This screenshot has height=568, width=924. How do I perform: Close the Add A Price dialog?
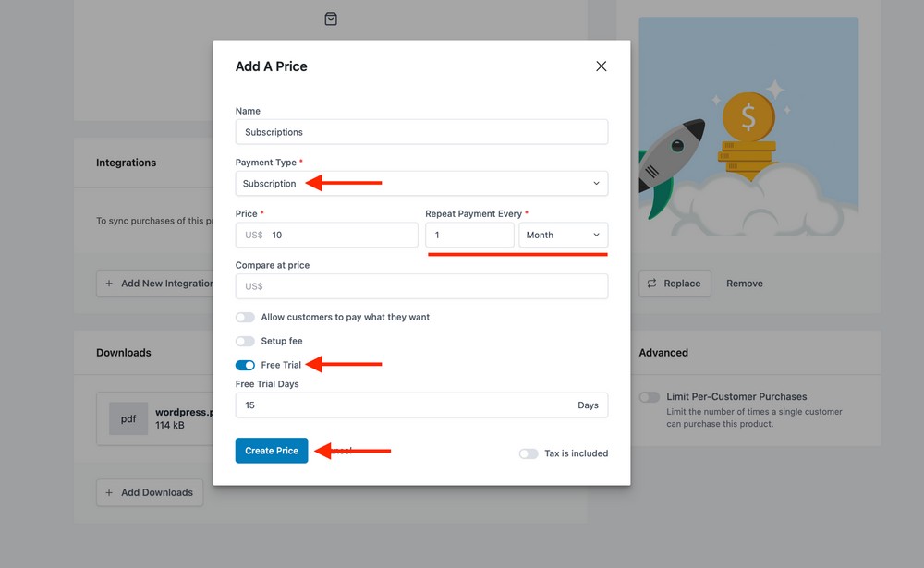[x=601, y=66]
